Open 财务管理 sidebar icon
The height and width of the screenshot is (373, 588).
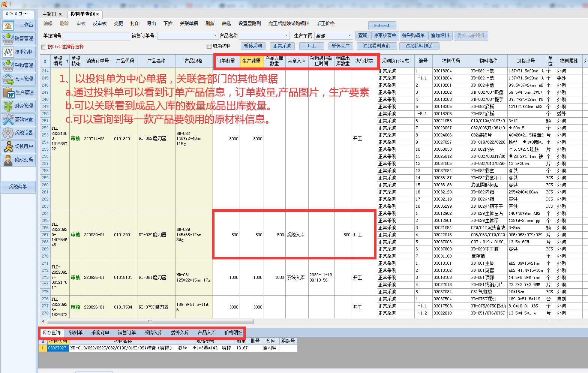pos(8,106)
